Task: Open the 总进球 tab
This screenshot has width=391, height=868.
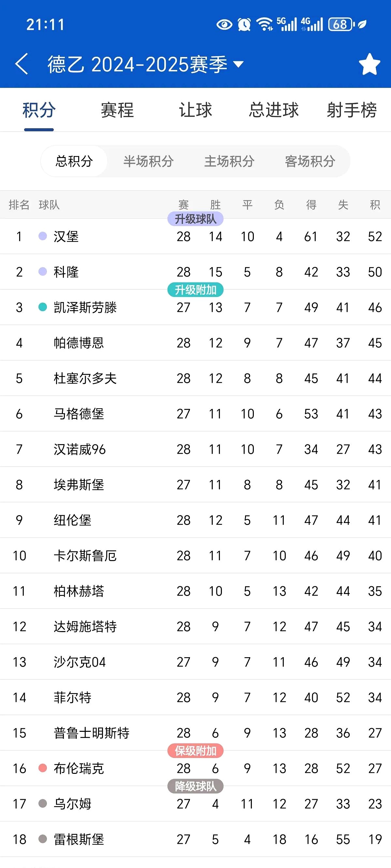Action: [273, 110]
